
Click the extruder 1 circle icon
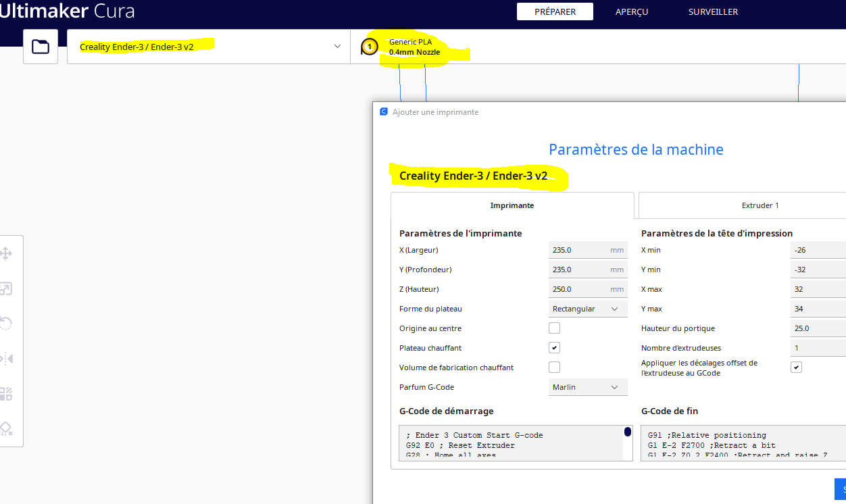point(369,47)
